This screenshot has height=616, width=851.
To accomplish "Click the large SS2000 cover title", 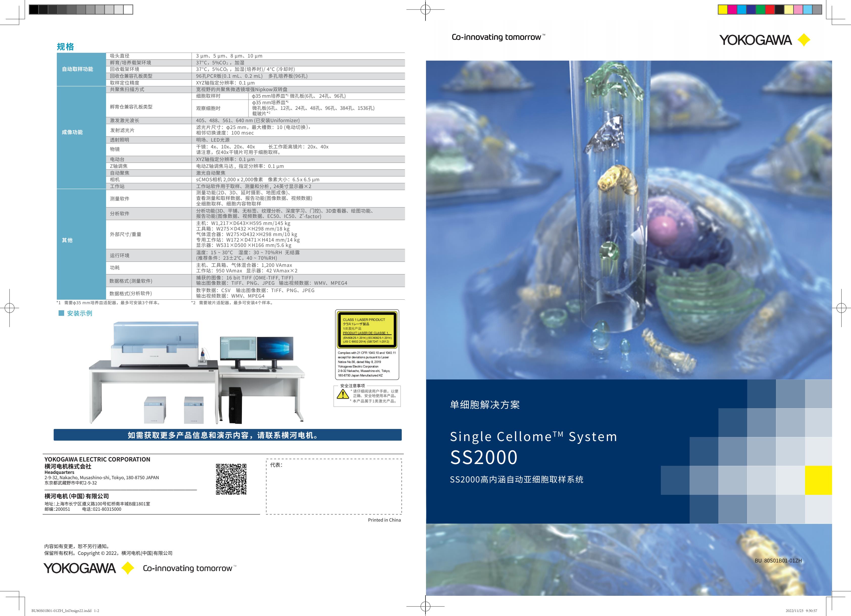I will 484,457.
